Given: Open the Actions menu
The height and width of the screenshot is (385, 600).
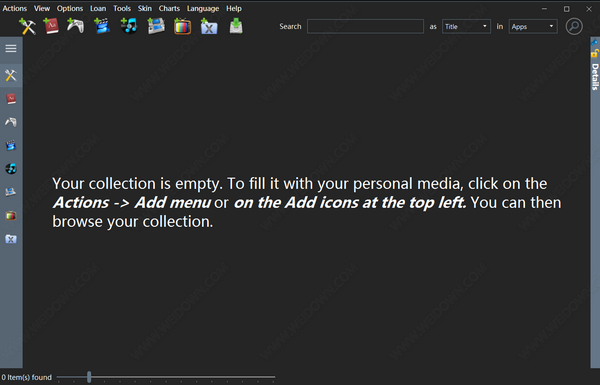Looking at the screenshot, I should pyautogui.click(x=15, y=8).
